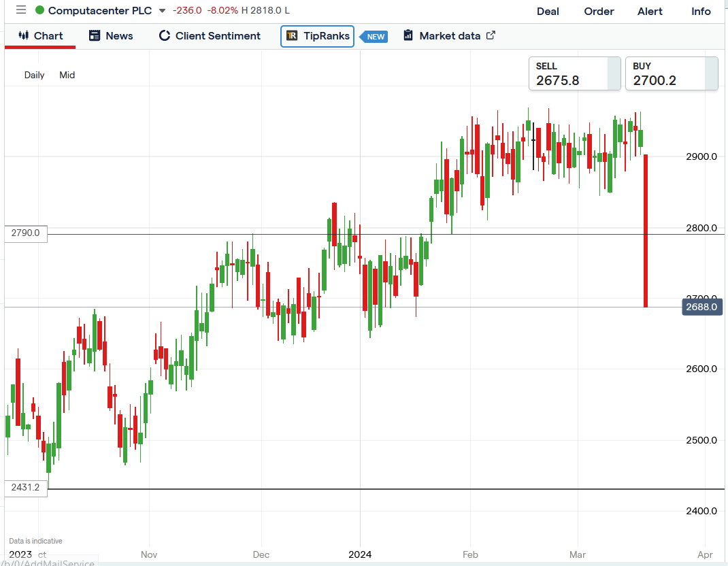Click the green market status dot
The height and width of the screenshot is (566, 728).
tap(40, 10)
